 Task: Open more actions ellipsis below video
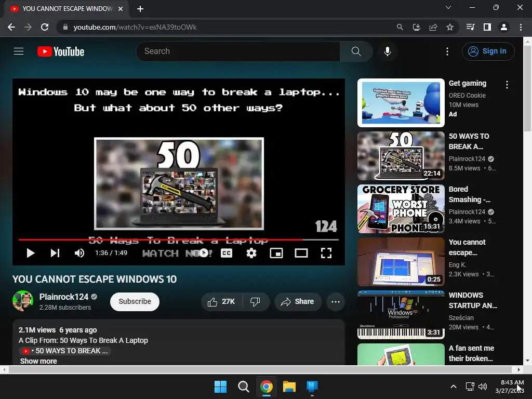point(336,302)
